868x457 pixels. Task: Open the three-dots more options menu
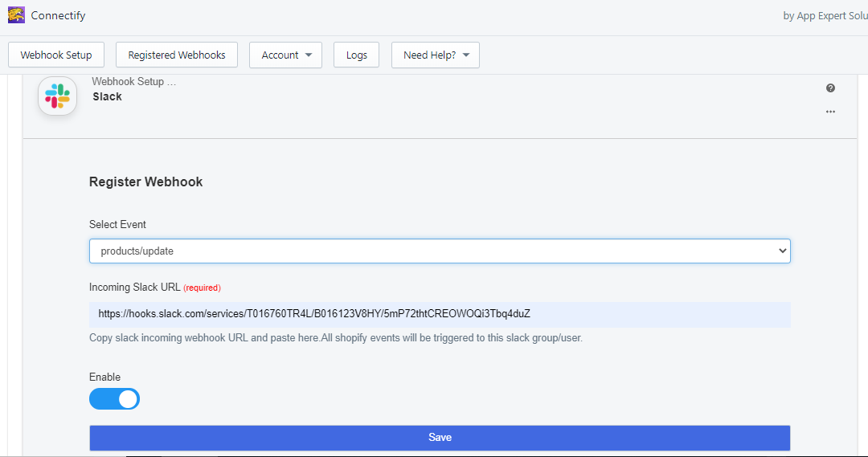click(x=830, y=112)
